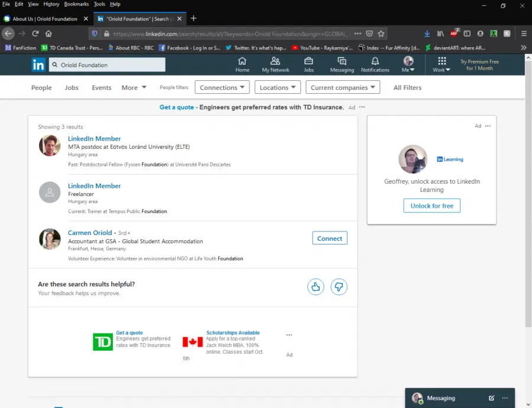This screenshot has height=408, width=532.
Task: Expand the More search categories dropdown
Action: pos(134,87)
